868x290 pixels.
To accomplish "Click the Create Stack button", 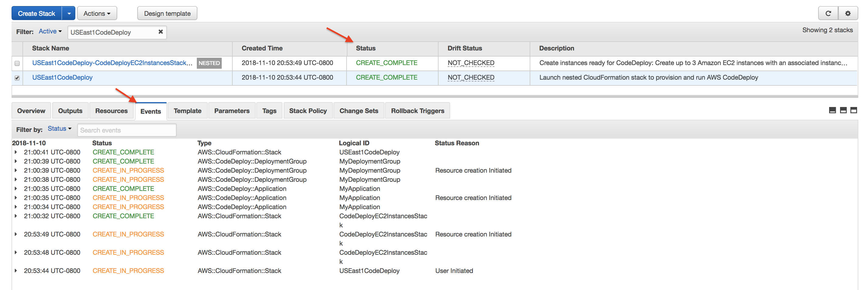I will tap(36, 13).
